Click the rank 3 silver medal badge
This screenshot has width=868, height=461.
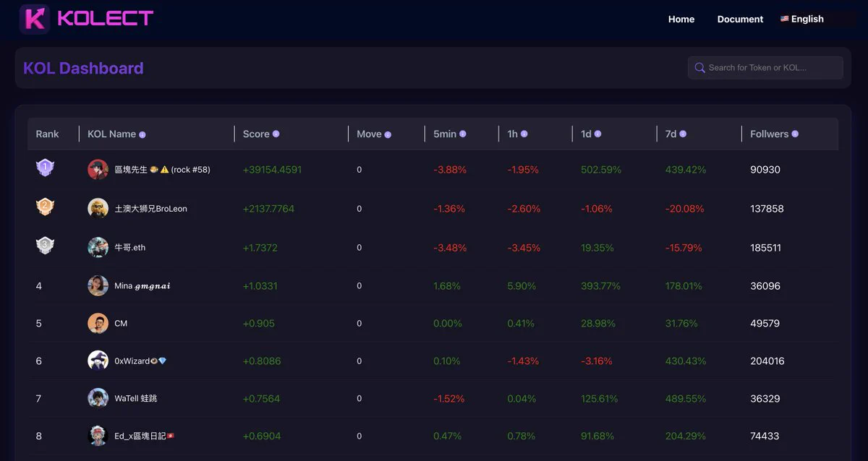pos(45,246)
